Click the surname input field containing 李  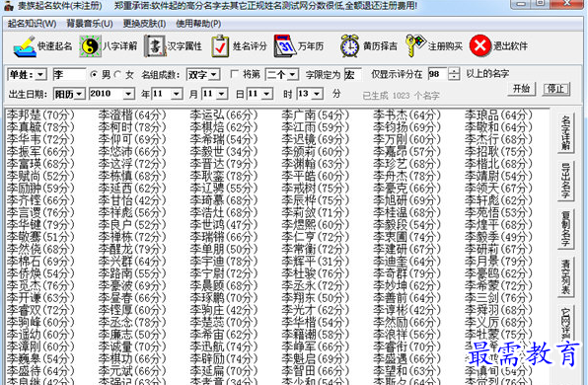tap(69, 75)
